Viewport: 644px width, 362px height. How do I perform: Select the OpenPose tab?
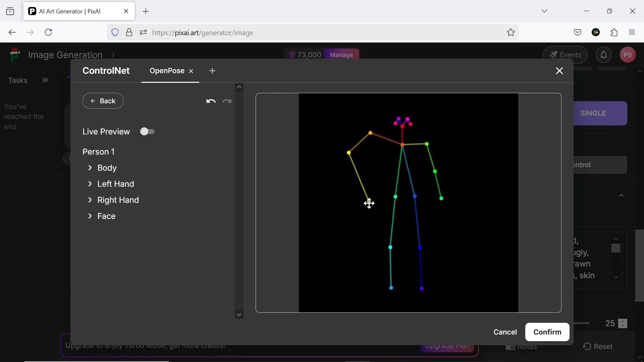[167, 71]
